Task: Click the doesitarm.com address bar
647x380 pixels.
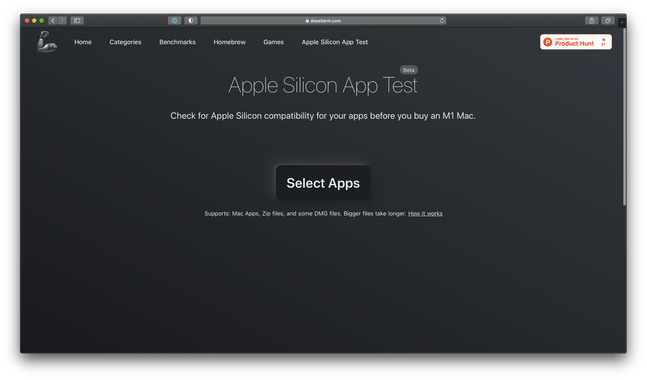Action: click(323, 20)
